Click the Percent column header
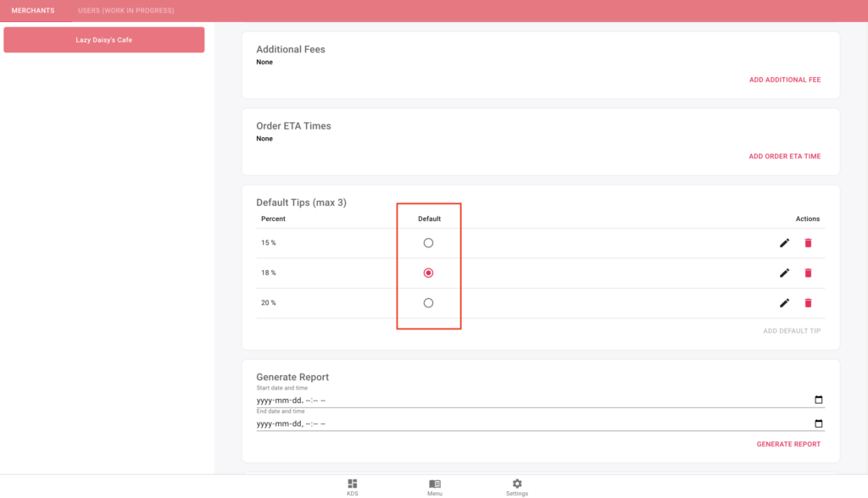The height and width of the screenshot is (498, 868). pos(274,219)
